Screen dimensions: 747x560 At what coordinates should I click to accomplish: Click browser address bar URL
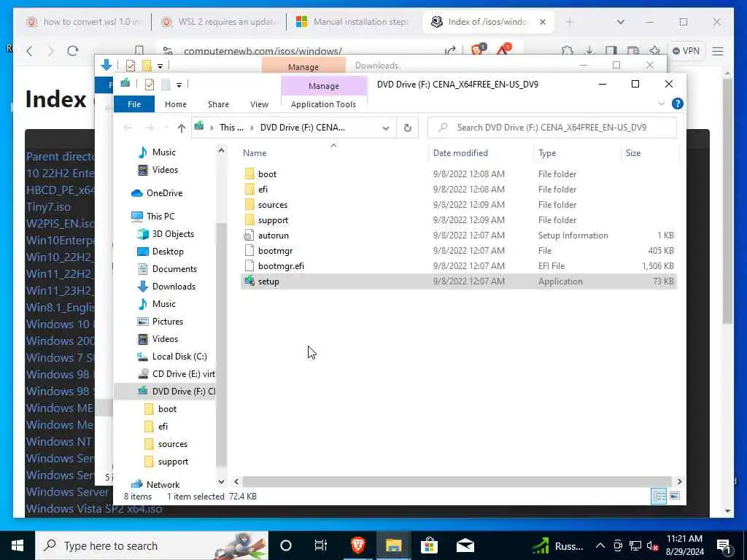pos(263,51)
